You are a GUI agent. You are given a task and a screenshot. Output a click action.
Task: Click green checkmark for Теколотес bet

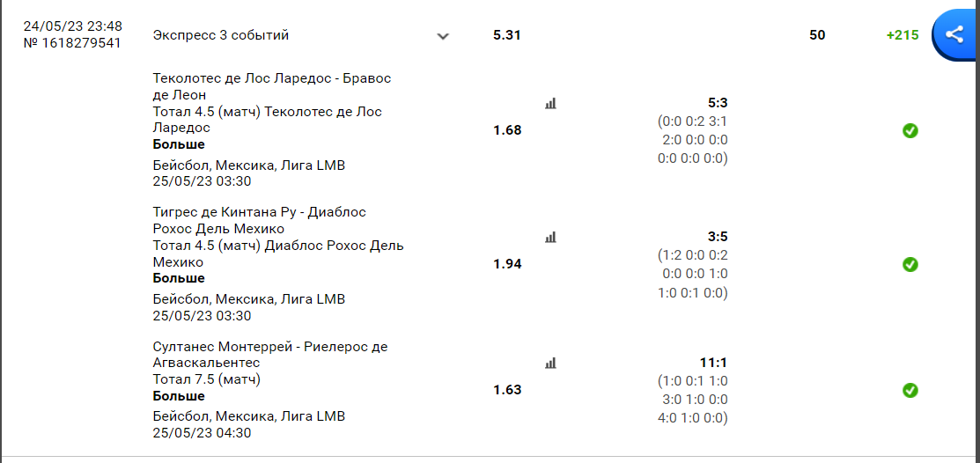coord(910,130)
